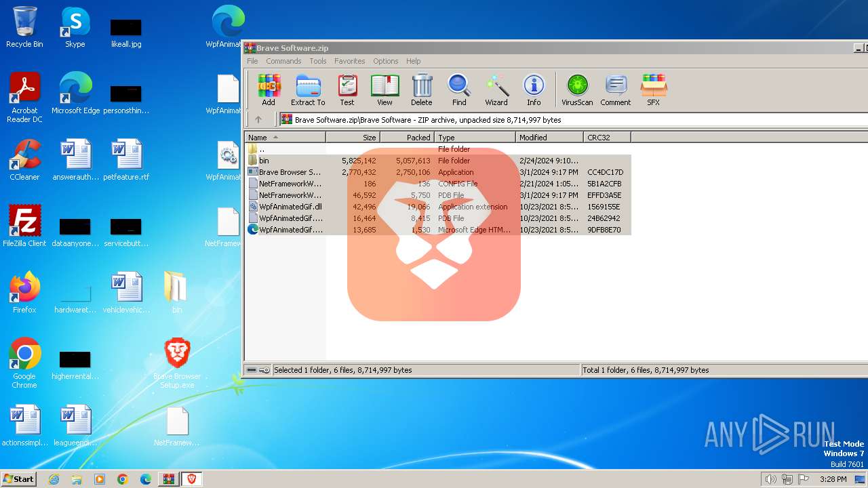
Task: Click the Google Chrome desktop shortcut
Action: coord(24,363)
